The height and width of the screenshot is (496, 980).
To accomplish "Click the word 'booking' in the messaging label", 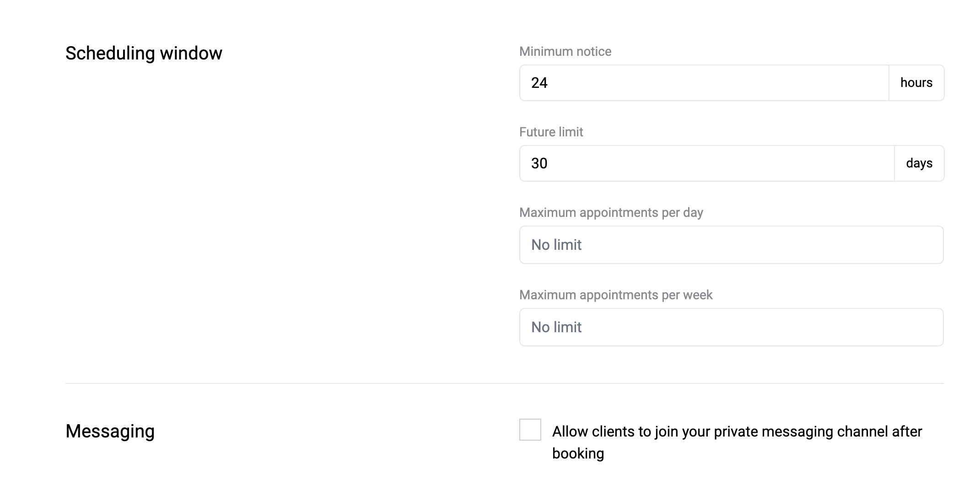I will 578,453.
